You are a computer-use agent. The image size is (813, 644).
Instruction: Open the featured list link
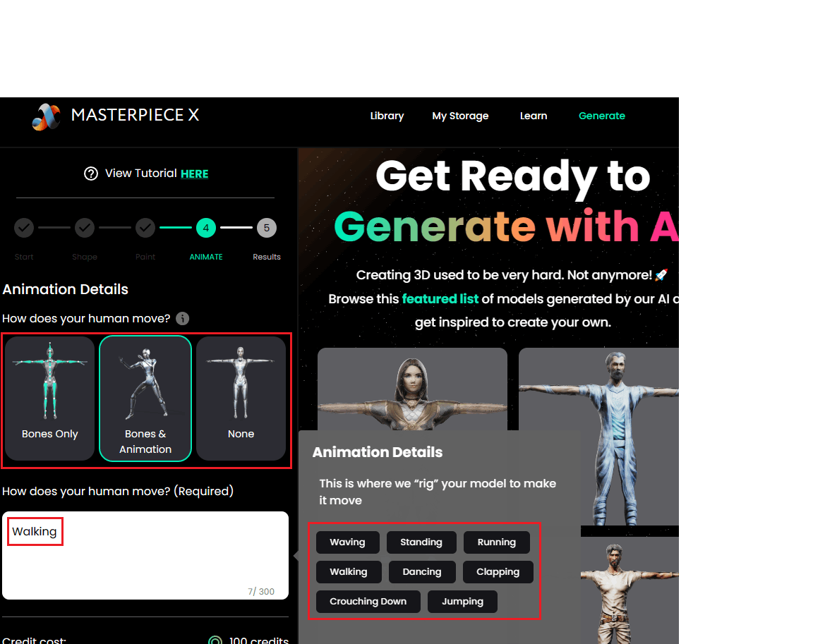(x=440, y=299)
